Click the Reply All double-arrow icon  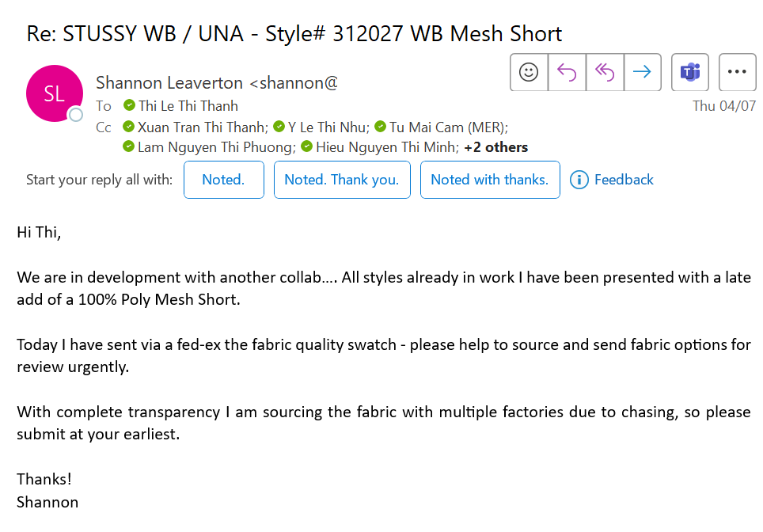point(605,72)
